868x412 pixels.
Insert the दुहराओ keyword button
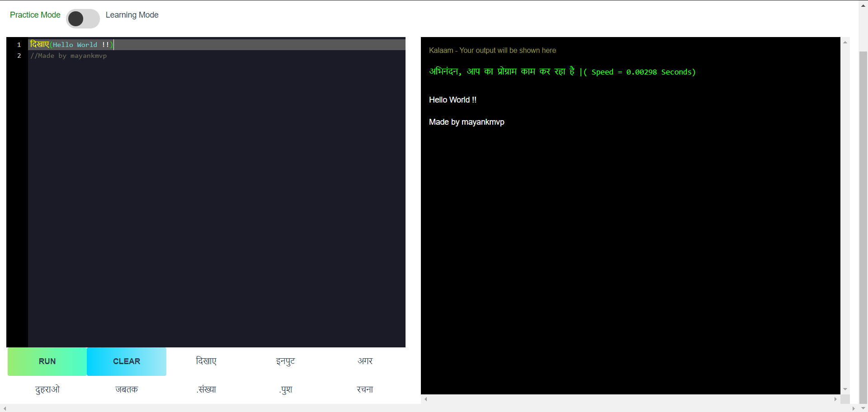(47, 389)
